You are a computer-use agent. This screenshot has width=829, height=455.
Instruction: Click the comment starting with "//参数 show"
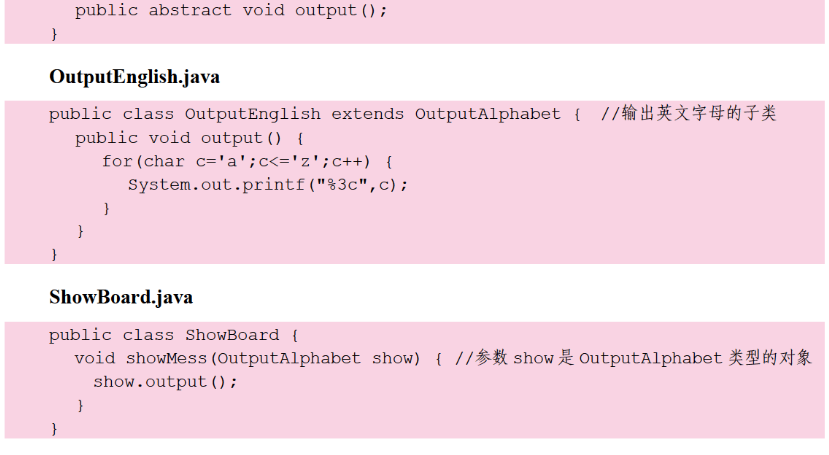(633, 358)
